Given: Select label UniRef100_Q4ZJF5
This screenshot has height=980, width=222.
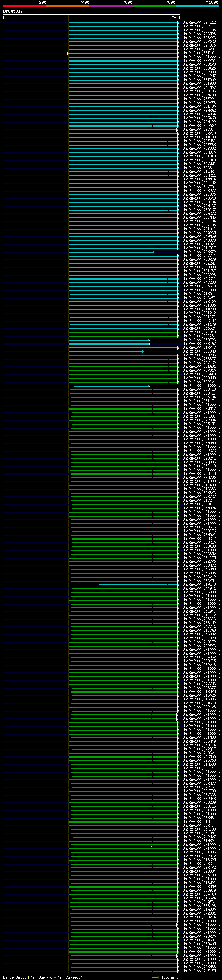Looking at the screenshot, I should pos(199,971).
